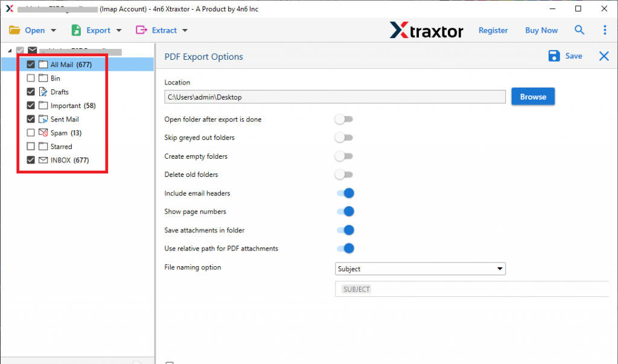Open the Export dropdown menu
Image resolution: width=618 pixels, height=364 pixels.
[97, 30]
